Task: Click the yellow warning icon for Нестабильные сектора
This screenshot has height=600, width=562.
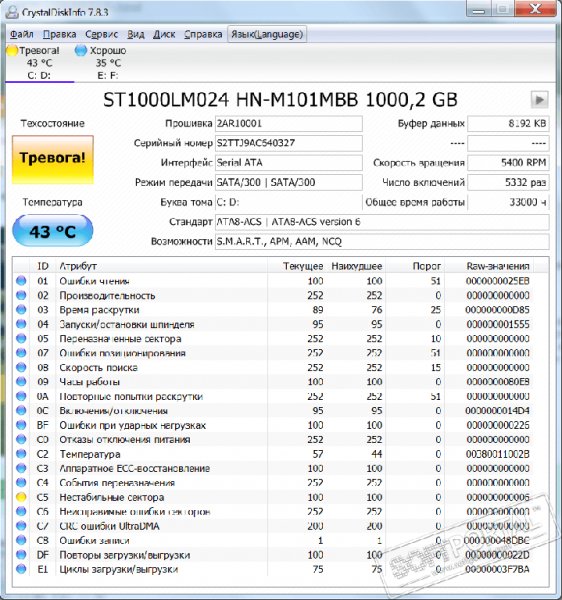Action: 21,497
